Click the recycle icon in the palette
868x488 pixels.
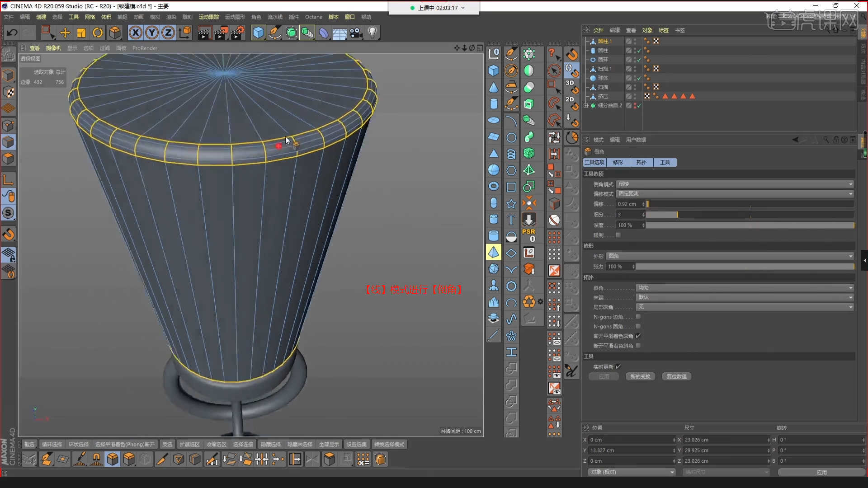point(529,301)
